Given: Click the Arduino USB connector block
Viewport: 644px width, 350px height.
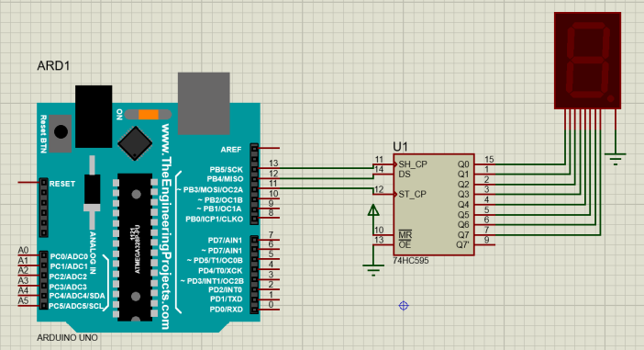Looking at the screenshot, I should (204, 103).
